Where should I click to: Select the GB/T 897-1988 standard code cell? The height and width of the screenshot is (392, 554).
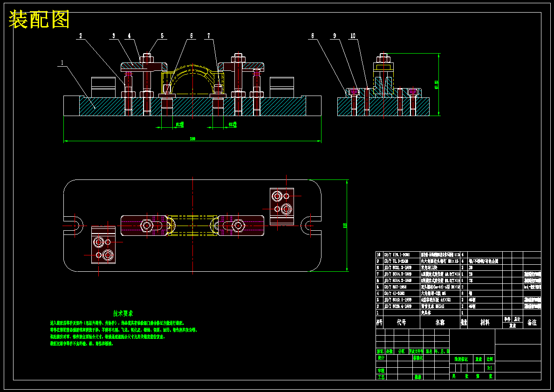click(395, 287)
